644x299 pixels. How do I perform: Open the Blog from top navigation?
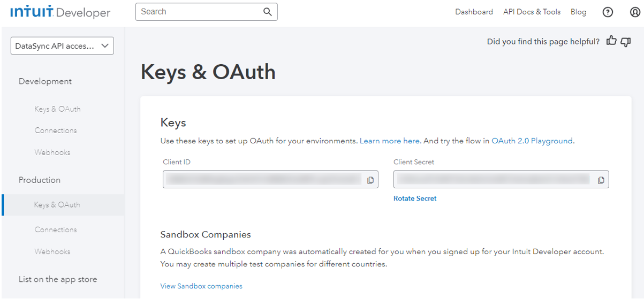(x=578, y=12)
